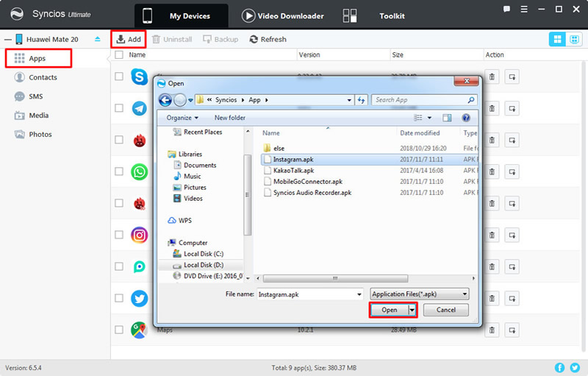Click the Google Maps app icon
Screen dimensions: 588x376
pos(139,330)
